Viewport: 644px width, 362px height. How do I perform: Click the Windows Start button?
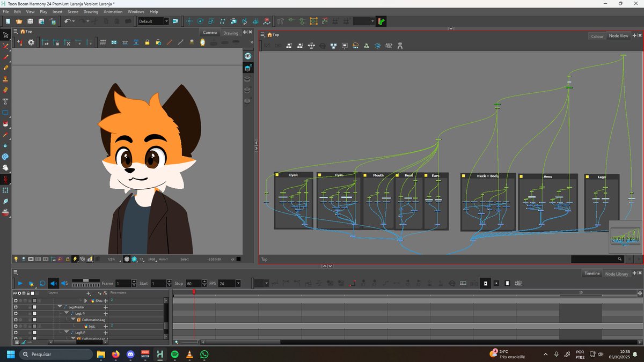pyautogui.click(x=10, y=354)
